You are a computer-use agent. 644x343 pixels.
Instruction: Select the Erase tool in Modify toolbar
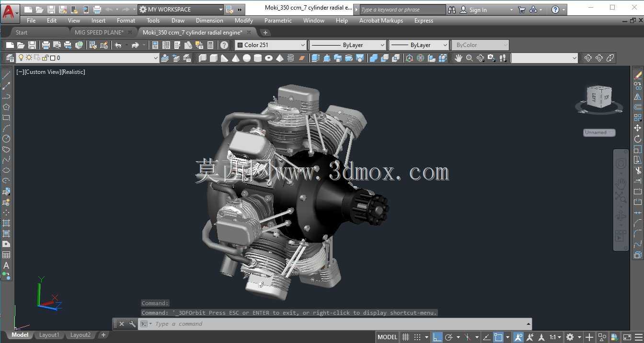(x=638, y=75)
